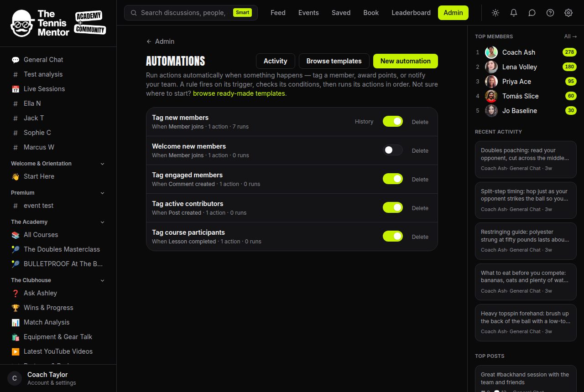The image size is (584, 392).
Task: Open the Events tab
Action: 308,13
